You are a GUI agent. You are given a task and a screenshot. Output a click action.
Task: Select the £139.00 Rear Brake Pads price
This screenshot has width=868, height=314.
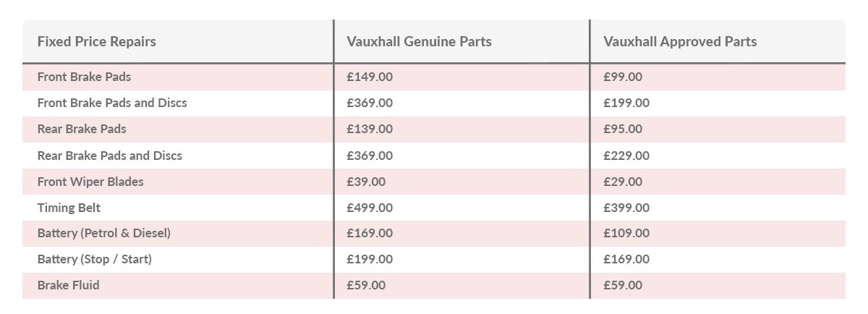(x=370, y=129)
